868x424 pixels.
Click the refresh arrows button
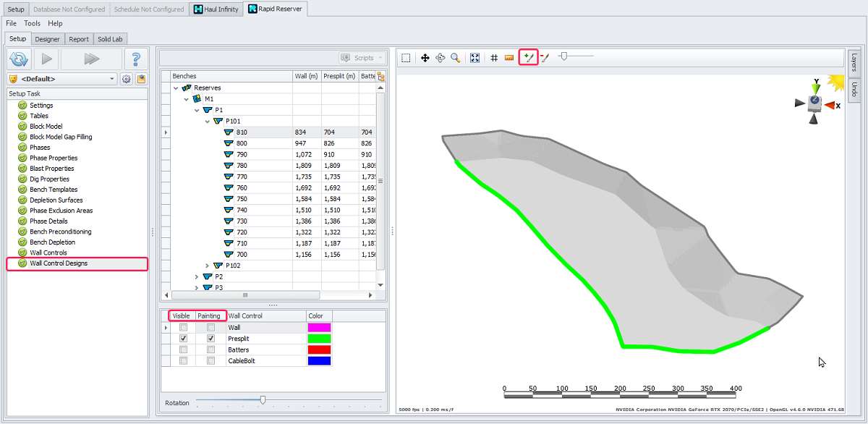point(18,59)
